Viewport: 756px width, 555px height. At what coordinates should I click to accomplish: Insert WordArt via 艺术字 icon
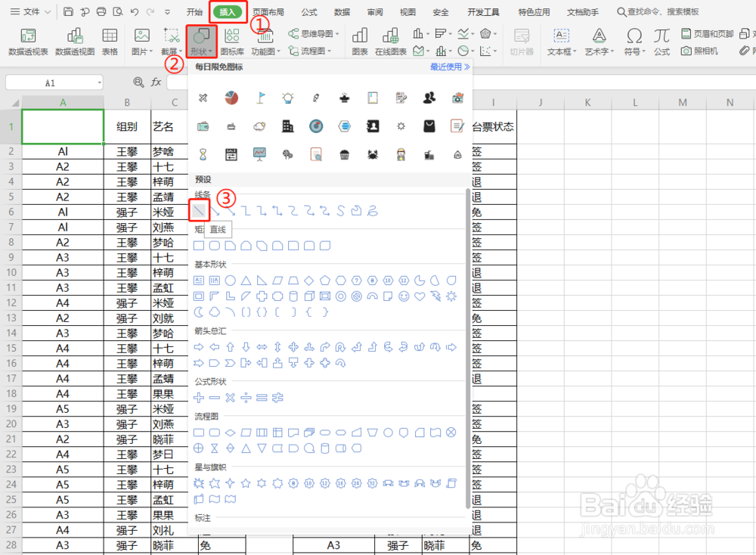(599, 42)
